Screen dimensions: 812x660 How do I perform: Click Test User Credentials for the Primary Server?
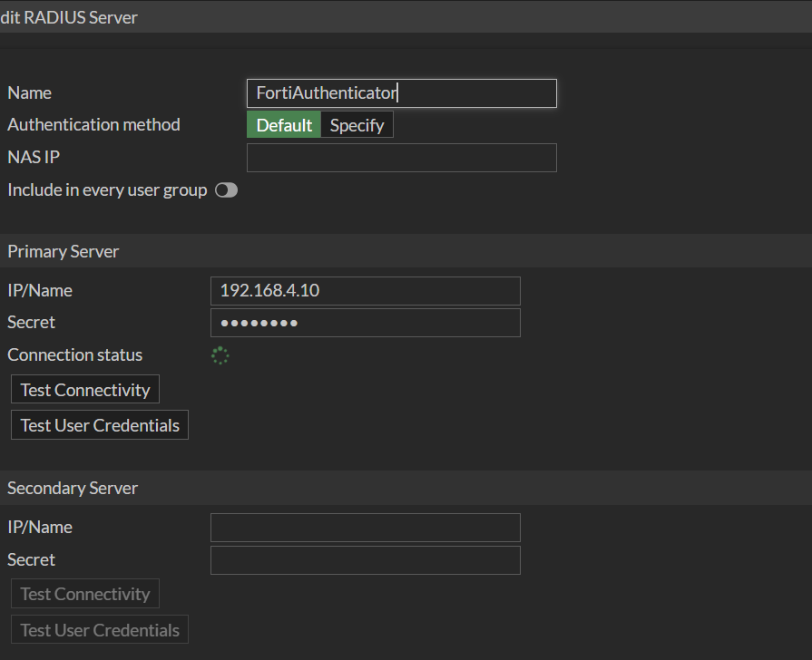(99, 424)
